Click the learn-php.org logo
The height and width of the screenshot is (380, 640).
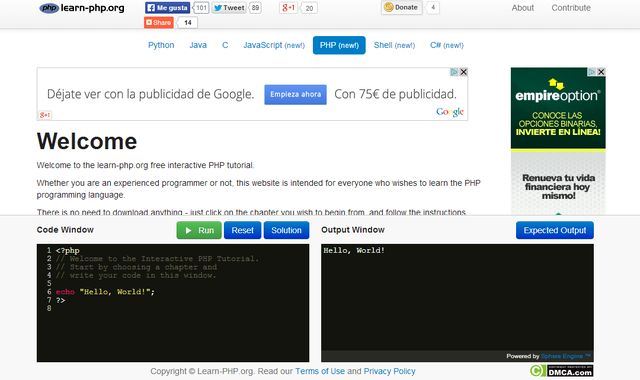click(82, 8)
